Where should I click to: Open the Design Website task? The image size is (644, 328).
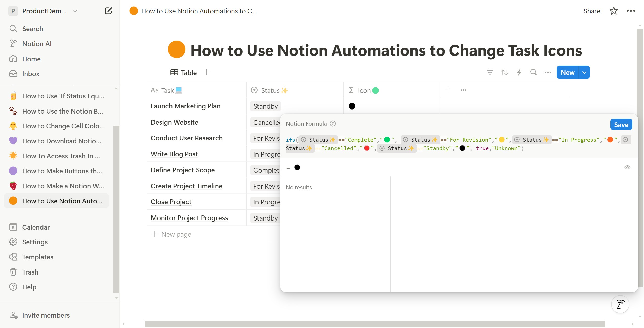175,122
